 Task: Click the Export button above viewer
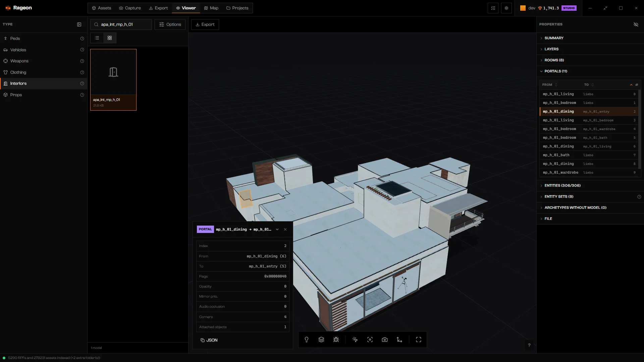pos(205,24)
